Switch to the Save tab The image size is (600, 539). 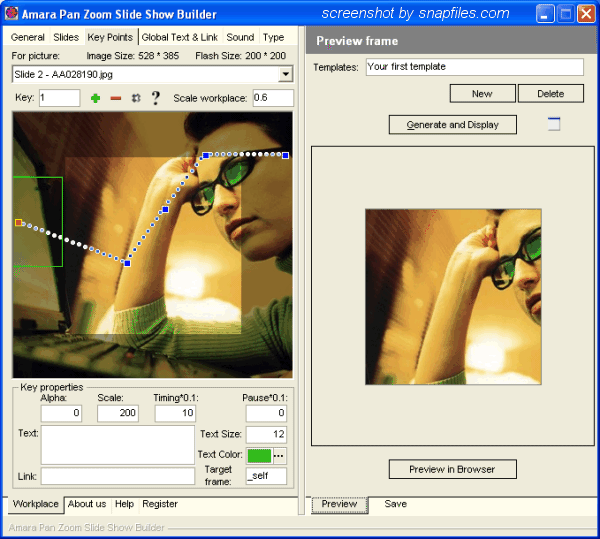(395, 504)
